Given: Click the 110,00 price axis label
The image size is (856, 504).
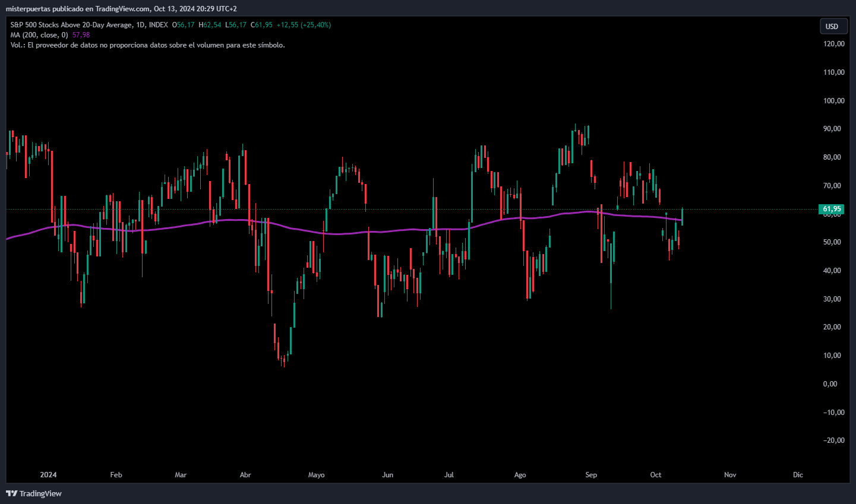Looking at the screenshot, I should point(833,72).
